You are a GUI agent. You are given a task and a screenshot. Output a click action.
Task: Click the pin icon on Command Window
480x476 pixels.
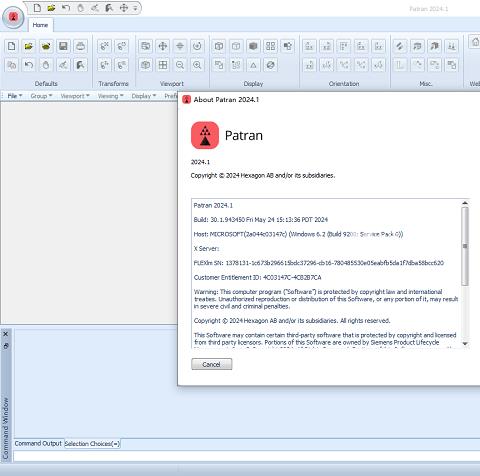coord(6,346)
